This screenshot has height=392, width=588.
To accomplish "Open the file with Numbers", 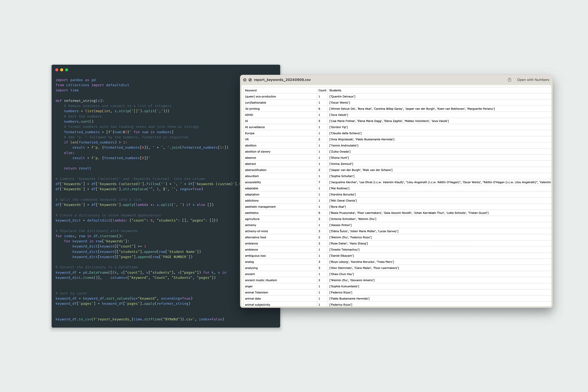I will tap(533, 80).
